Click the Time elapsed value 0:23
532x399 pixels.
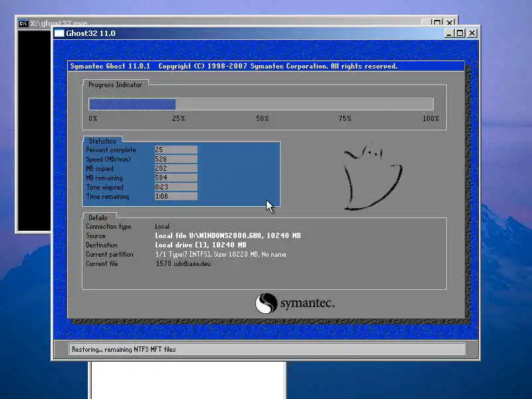click(x=176, y=187)
